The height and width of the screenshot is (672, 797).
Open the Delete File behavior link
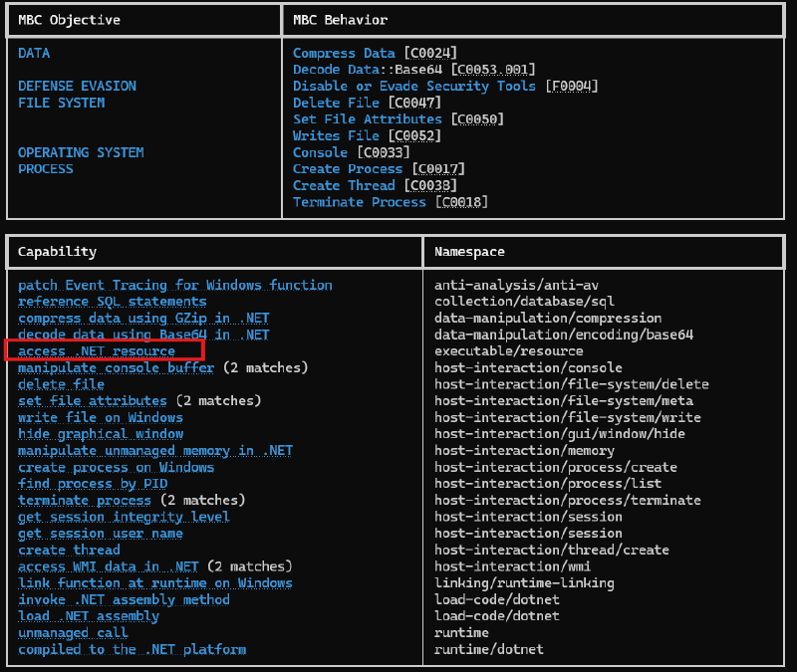coord(337,104)
